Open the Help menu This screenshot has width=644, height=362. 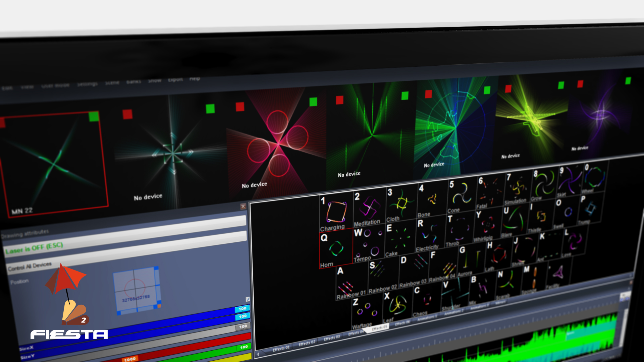point(195,79)
